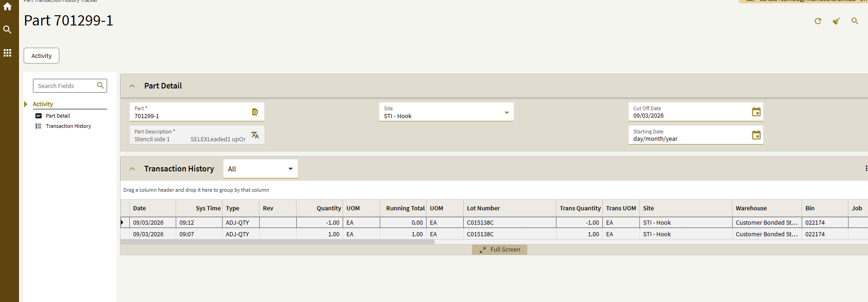Image resolution: width=868 pixels, height=302 pixels.
Task: Click Part Detail card icon in navigation
Action: tap(38, 116)
